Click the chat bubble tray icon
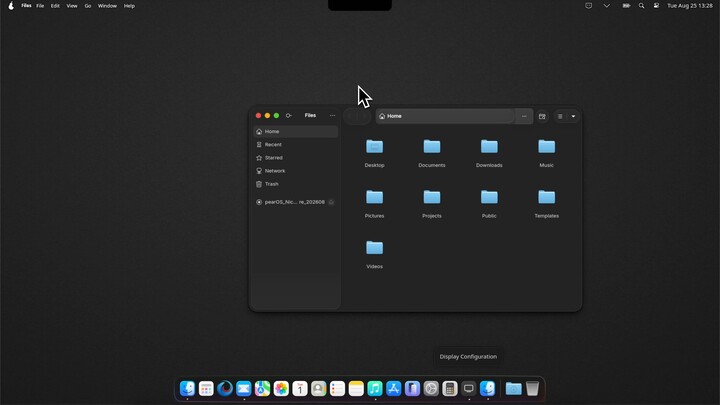The width and height of the screenshot is (720, 405). (588, 6)
